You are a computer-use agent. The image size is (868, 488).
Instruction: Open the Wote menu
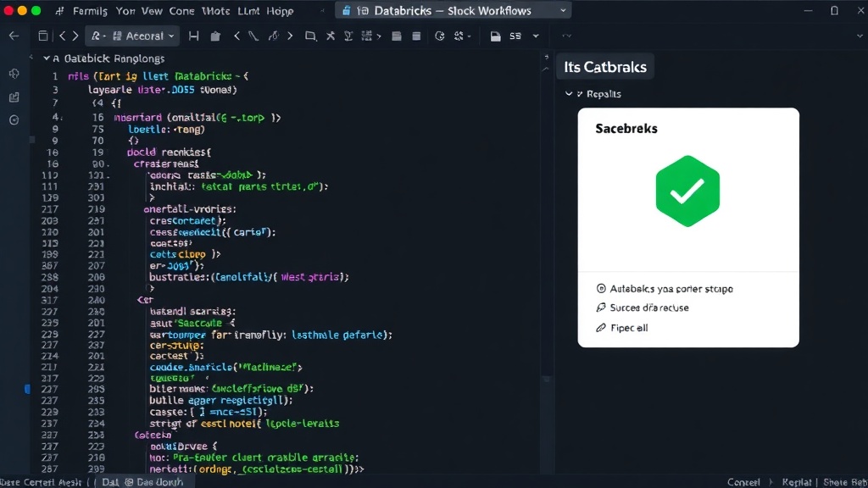click(x=215, y=10)
